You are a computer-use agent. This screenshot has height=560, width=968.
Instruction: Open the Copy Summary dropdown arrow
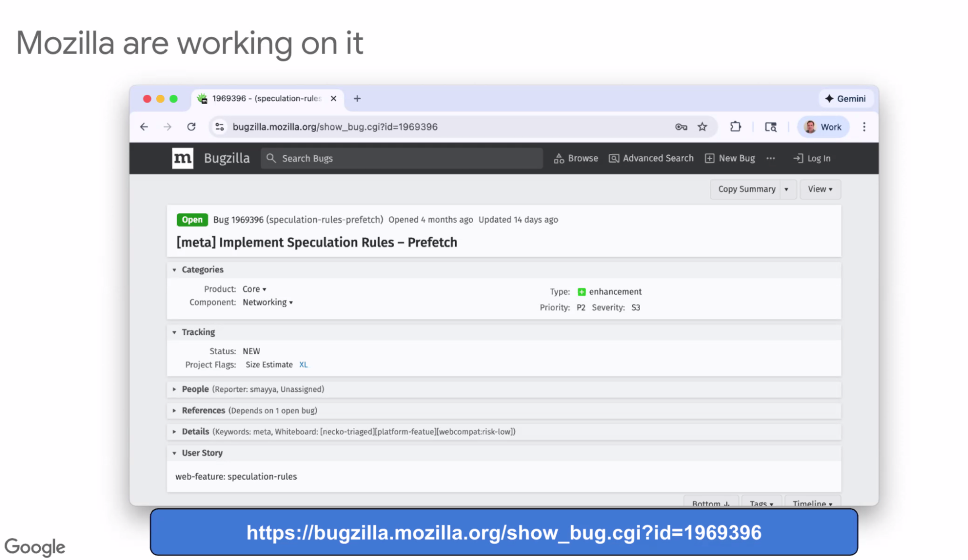pos(786,189)
